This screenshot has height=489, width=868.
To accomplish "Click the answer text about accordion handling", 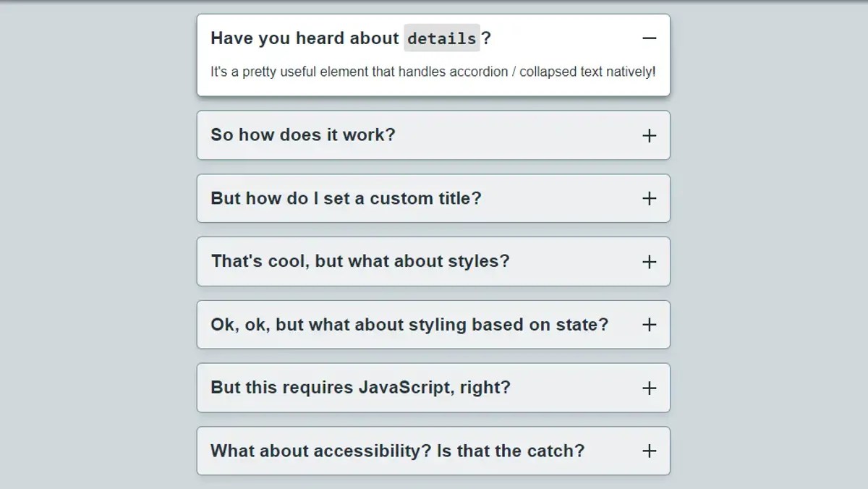I will pyautogui.click(x=433, y=72).
